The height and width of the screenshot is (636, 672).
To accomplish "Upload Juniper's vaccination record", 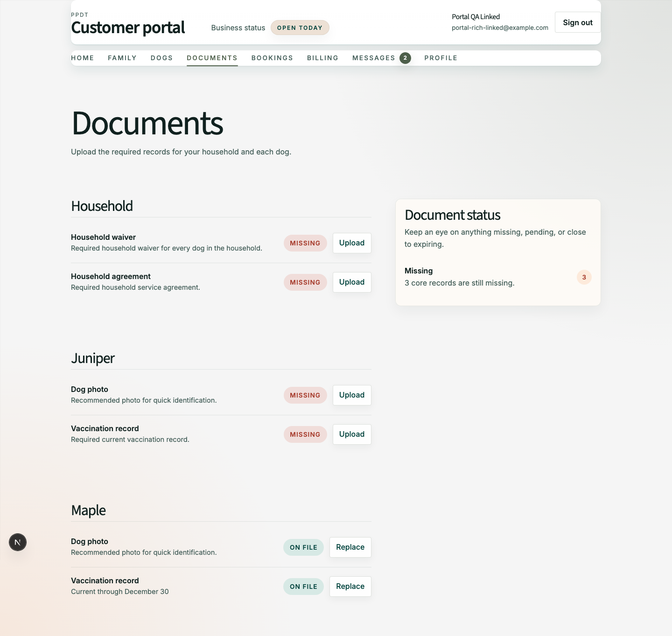I will click(x=352, y=434).
